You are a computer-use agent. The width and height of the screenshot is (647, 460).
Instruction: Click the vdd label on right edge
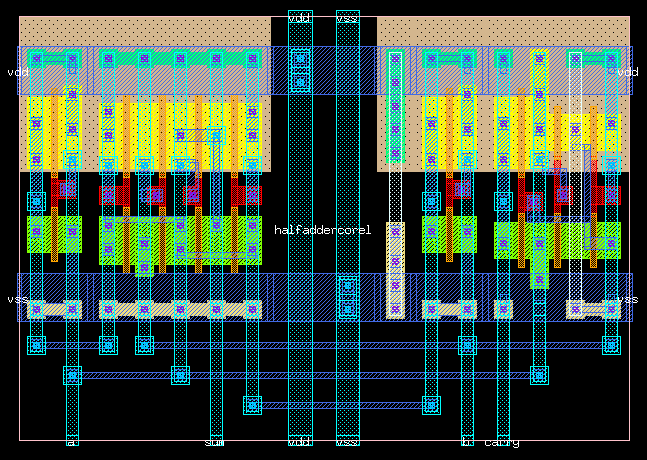point(627,73)
